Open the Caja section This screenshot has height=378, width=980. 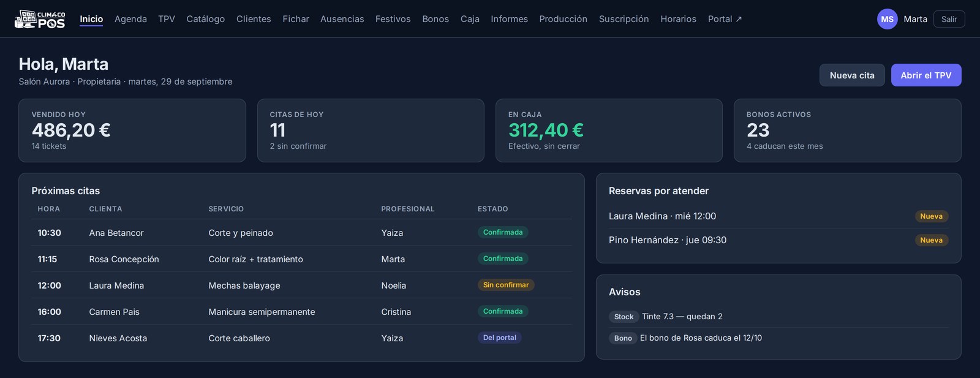[470, 19]
